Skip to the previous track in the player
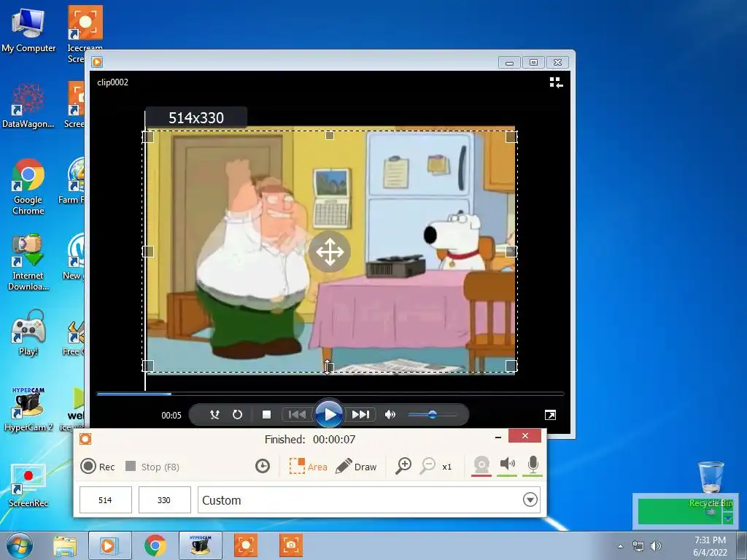 click(297, 415)
